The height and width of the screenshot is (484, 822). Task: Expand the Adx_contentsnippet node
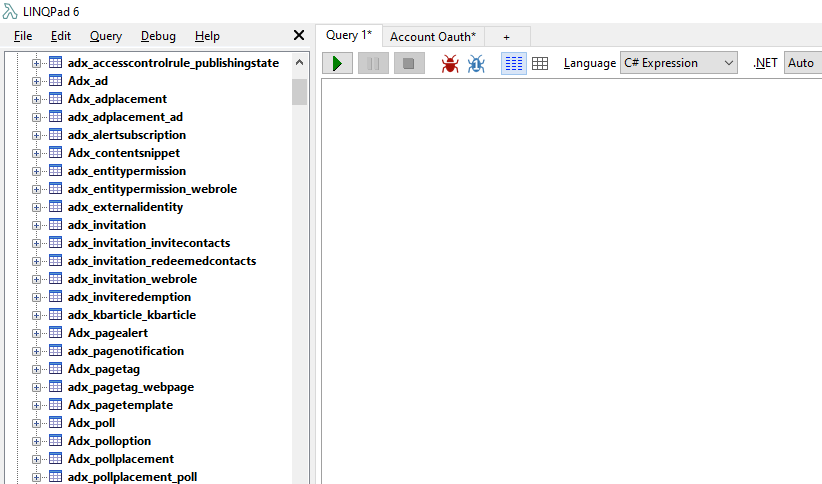pyautogui.click(x=36, y=153)
